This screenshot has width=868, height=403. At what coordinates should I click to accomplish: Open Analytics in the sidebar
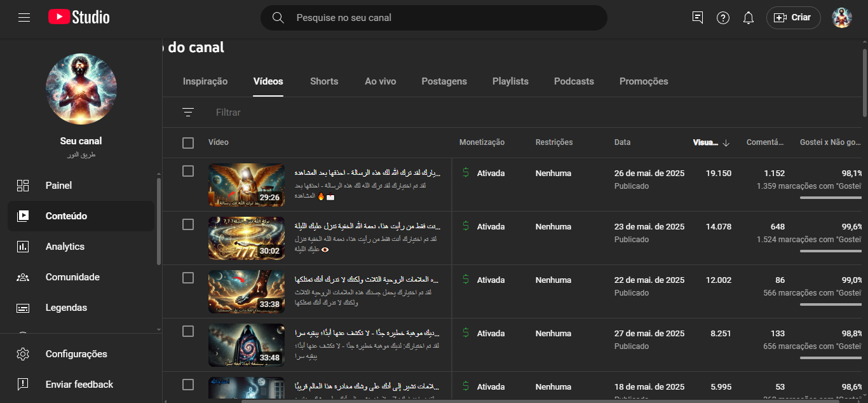(81, 247)
